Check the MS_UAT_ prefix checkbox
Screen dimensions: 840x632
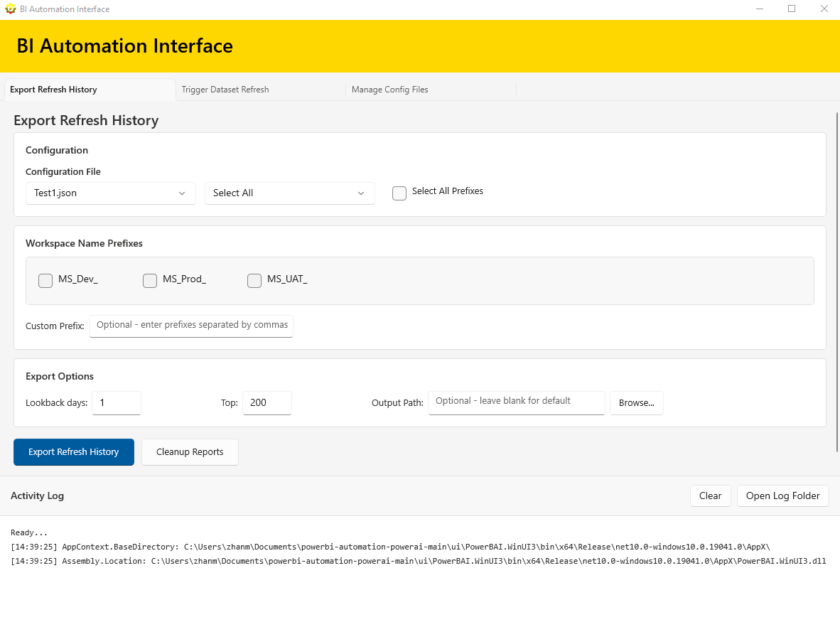(254, 280)
